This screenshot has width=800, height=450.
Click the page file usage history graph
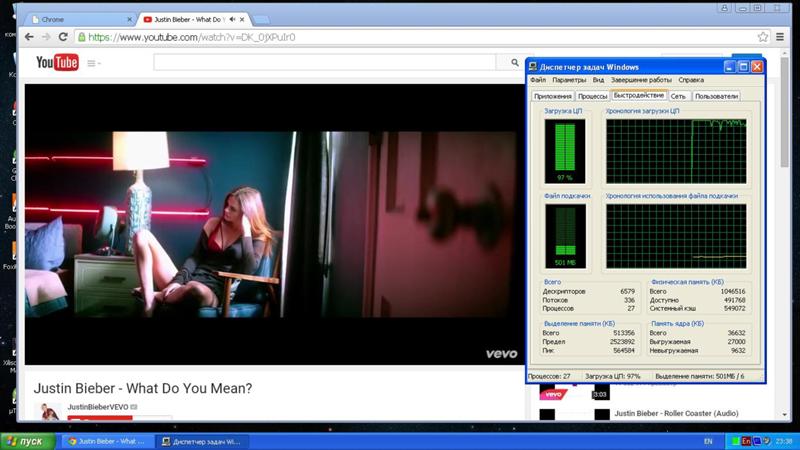pos(676,236)
